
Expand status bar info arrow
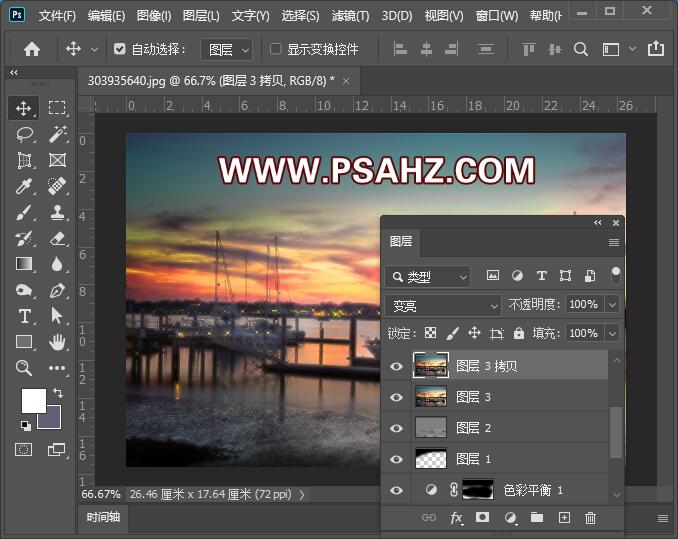302,494
